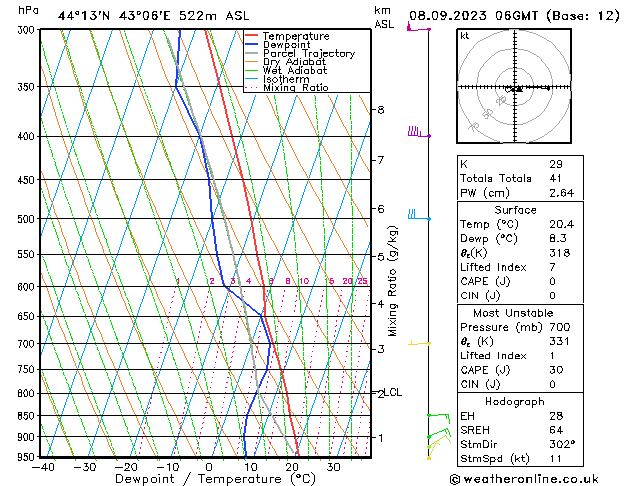
Task: Select the Parcel Trajectory legend entry
Action: (x=300, y=53)
